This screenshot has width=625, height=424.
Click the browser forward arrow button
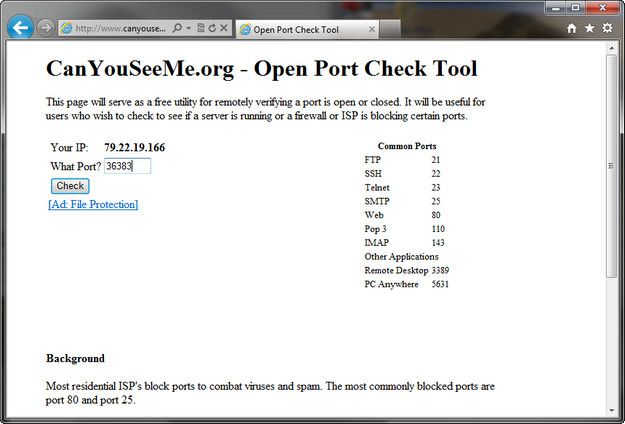point(45,28)
